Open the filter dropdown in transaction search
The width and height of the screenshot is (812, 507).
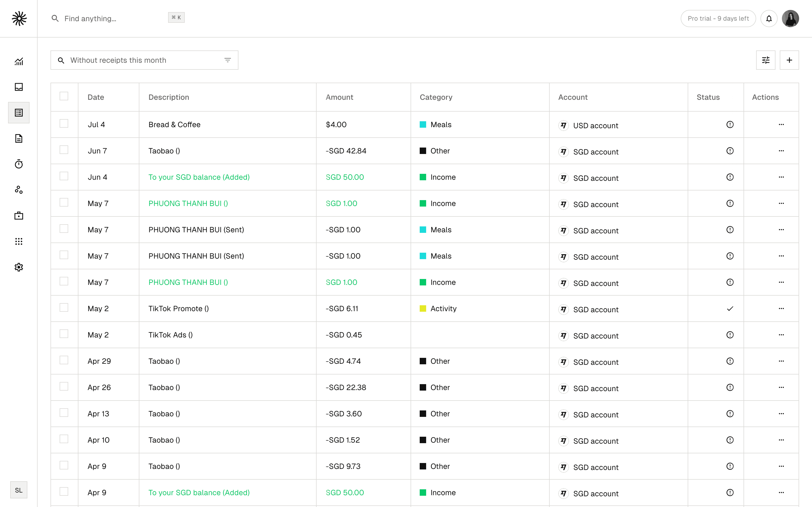[x=227, y=60]
